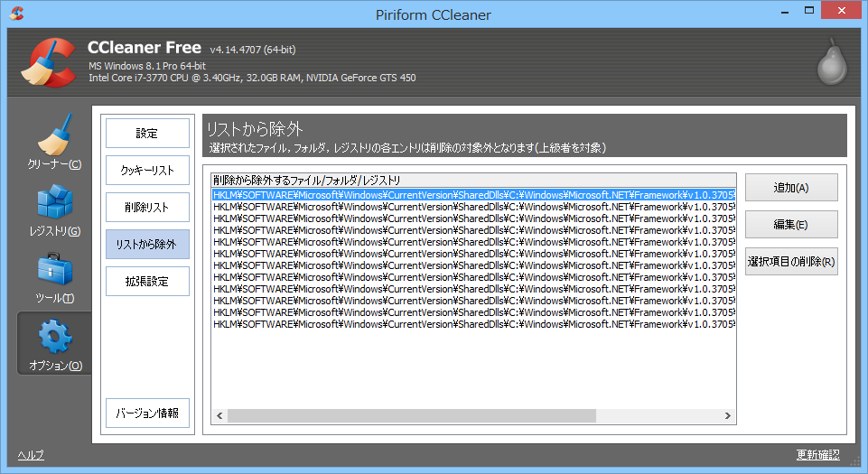Click the 選択項目の削除(R) remove button

tap(791, 262)
